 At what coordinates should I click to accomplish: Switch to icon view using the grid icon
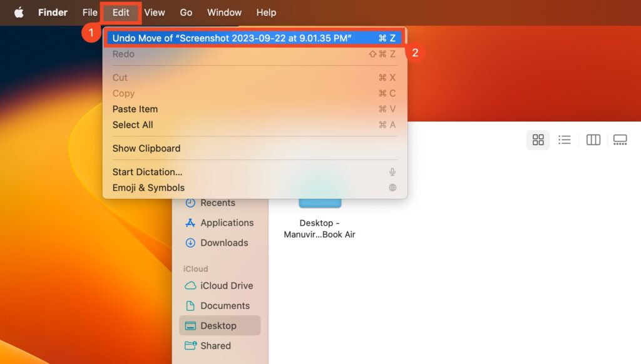(x=538, y=139)
